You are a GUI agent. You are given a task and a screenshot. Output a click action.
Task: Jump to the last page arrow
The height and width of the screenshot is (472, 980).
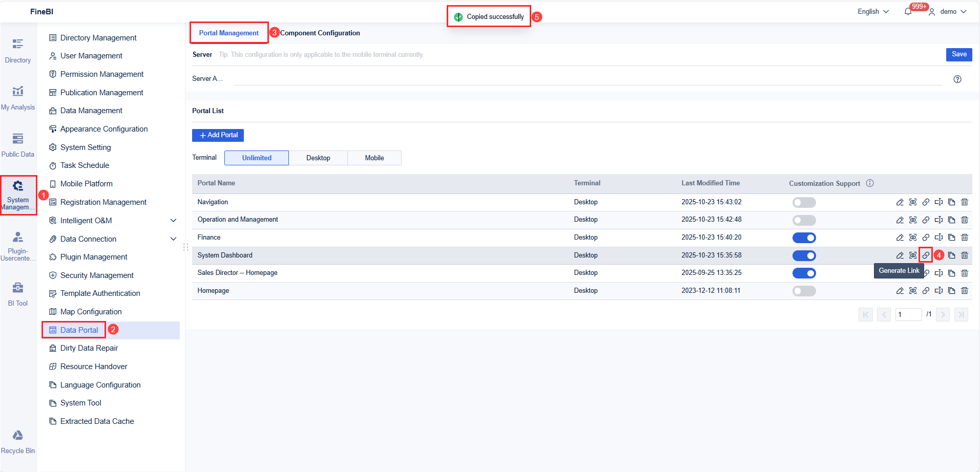pos(961,314)
